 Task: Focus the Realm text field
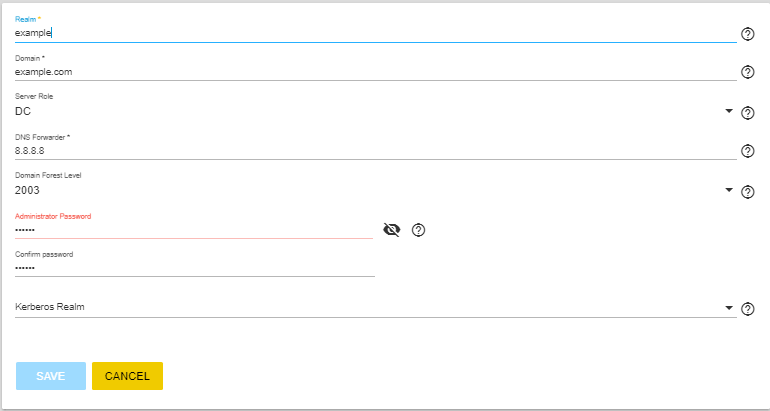pos(376,33)
